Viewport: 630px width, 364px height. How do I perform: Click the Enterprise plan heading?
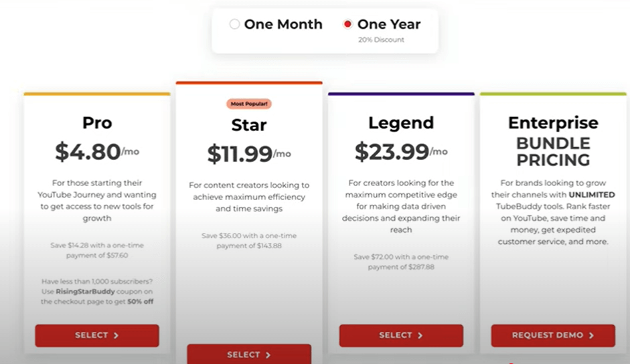(x=553, y=123)
